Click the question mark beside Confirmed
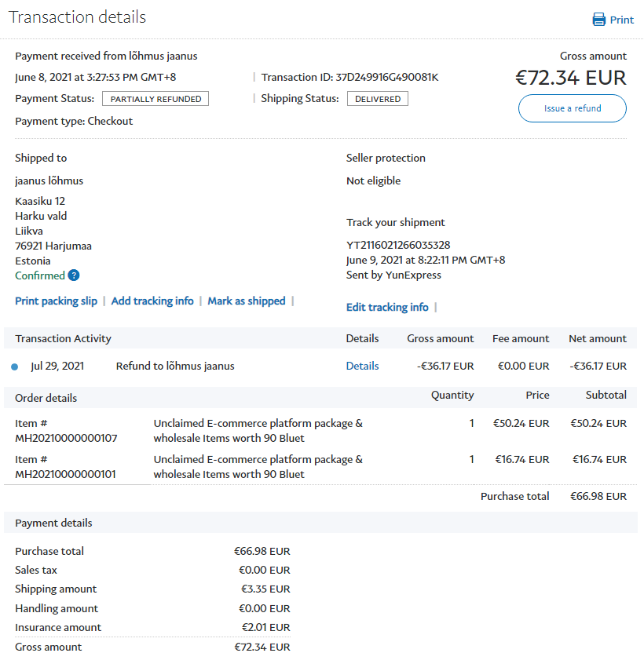644x653 pixels. click(x=74, y=275)
